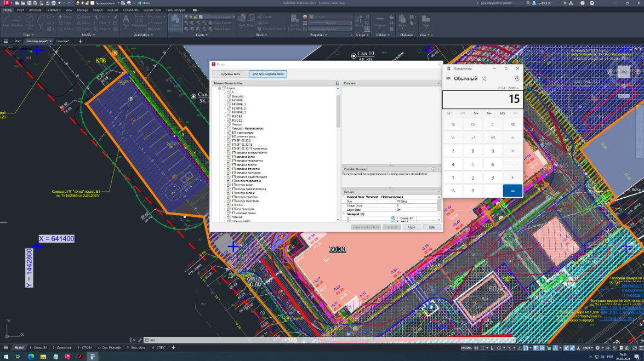
Task: Toggle Purgeable Items view in Purge dialog
Action: tap(230, 75)
